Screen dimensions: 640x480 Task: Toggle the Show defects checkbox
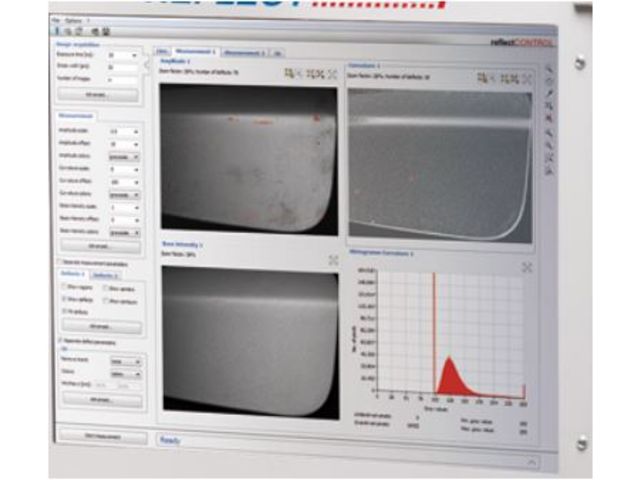65,299
